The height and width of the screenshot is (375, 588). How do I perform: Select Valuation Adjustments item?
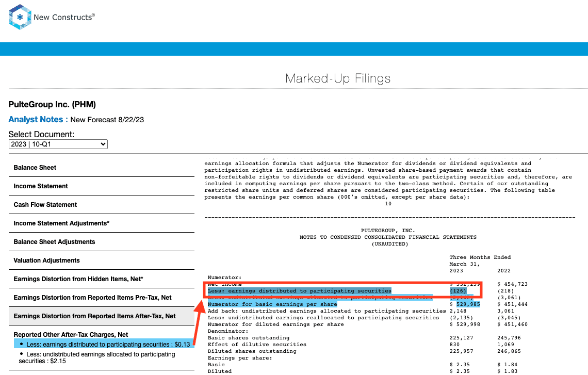coord(101,260)
